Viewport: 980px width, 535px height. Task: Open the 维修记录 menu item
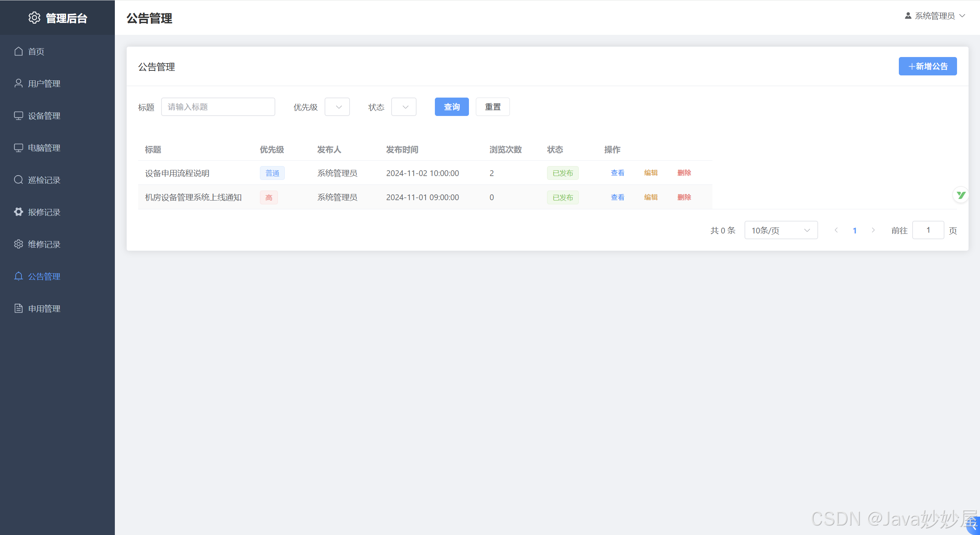point(57,244)
